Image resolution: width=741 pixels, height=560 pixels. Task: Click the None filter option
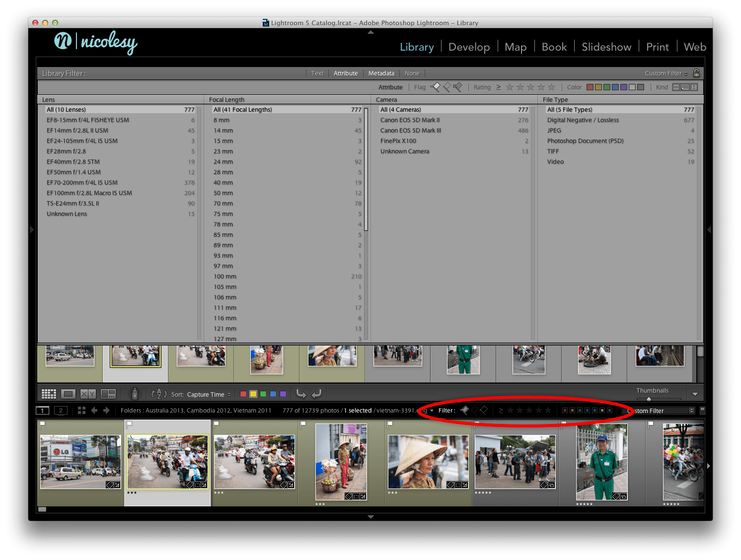pos(412,73)
